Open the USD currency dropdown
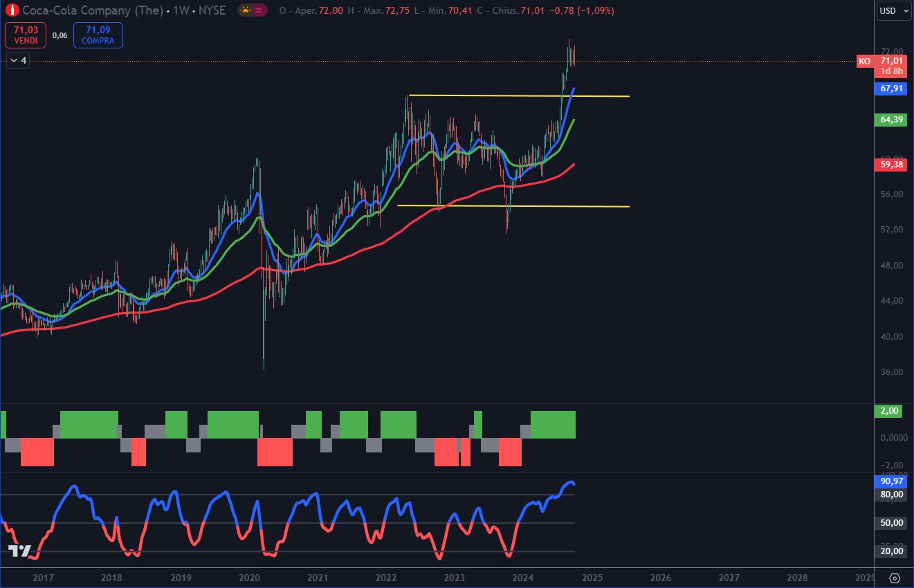 (x=891, y=10)
